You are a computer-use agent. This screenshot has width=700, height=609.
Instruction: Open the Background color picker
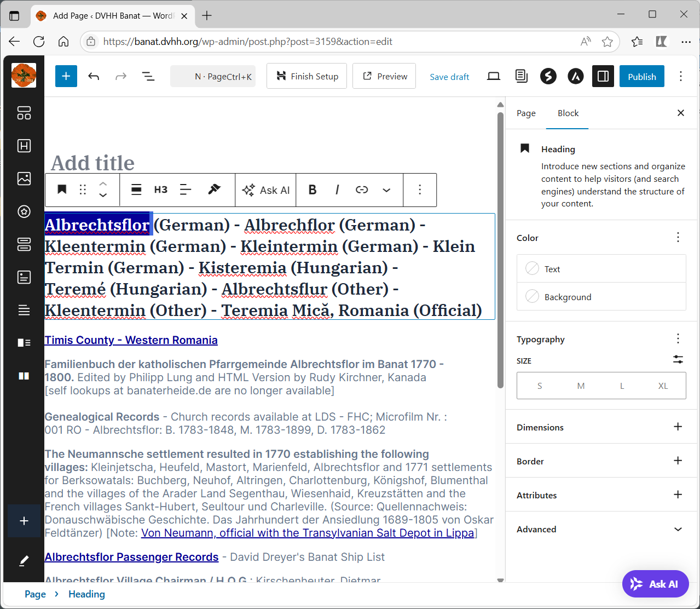[601, 297]
